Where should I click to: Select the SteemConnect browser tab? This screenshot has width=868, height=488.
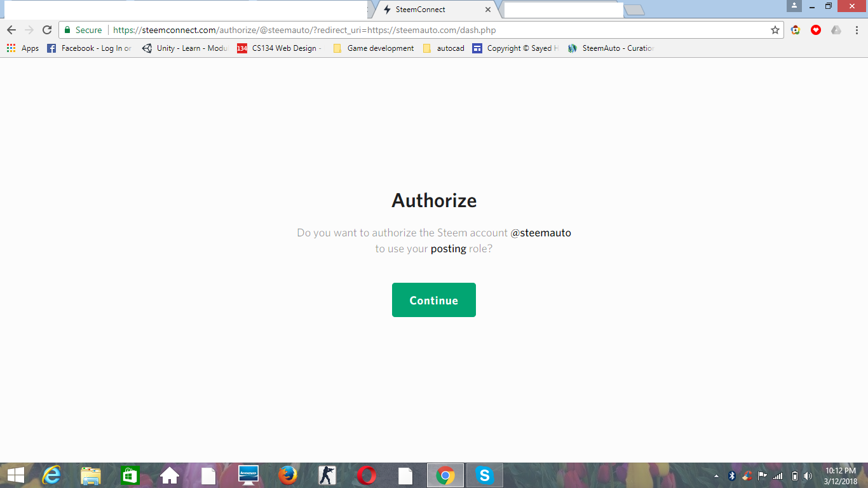coord(436,10)
